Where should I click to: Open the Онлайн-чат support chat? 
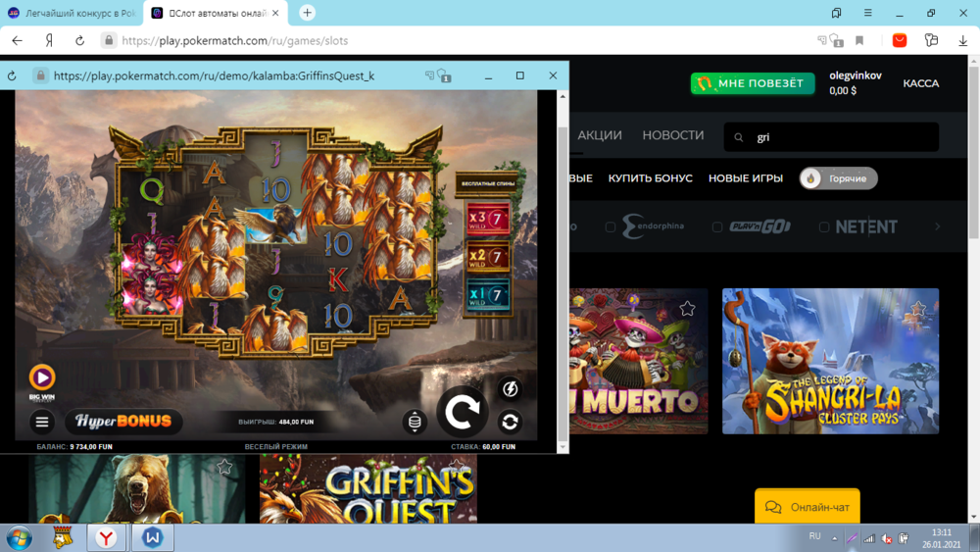(x=807, y=506)
